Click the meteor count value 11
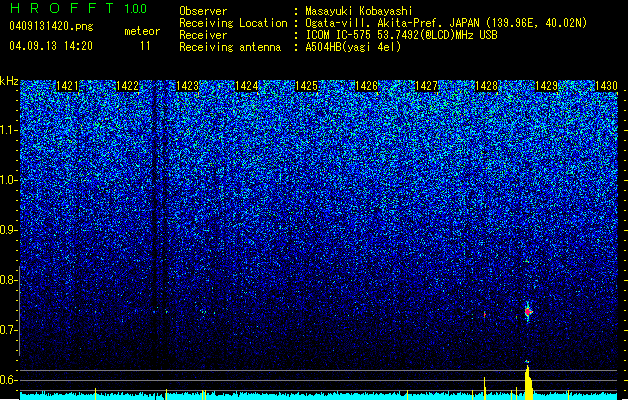629x400 pixels. coord(145,46)
